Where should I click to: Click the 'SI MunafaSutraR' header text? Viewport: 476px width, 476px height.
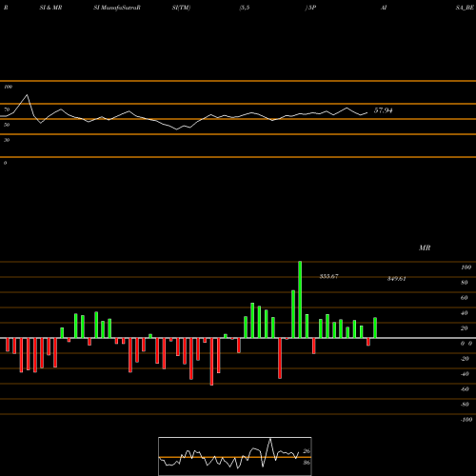click(117, 8)
